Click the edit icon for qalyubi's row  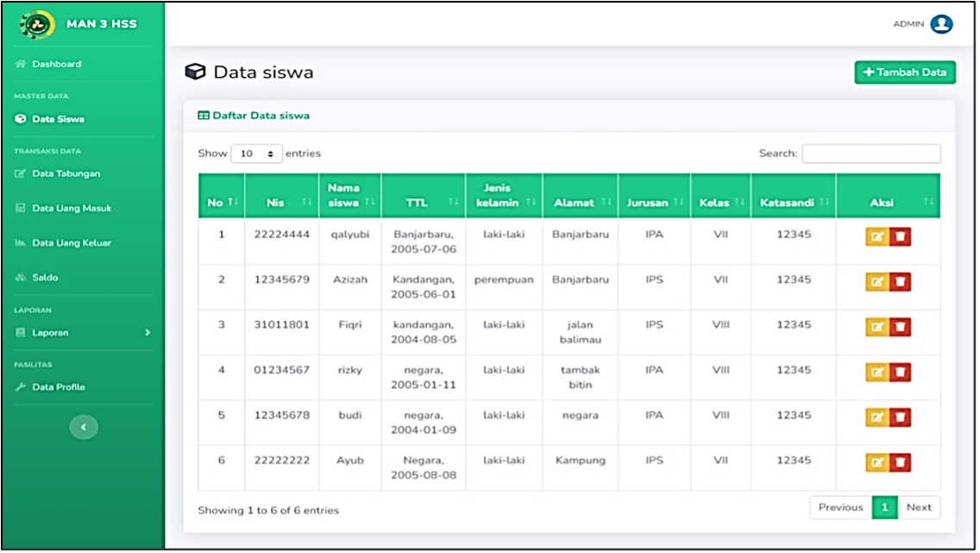coord(876,237)
